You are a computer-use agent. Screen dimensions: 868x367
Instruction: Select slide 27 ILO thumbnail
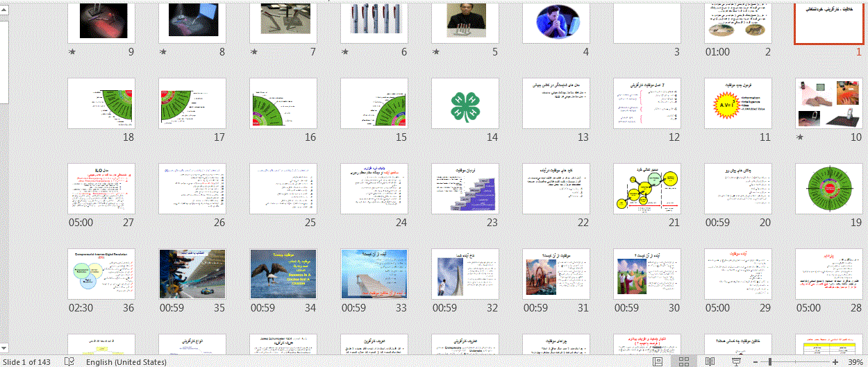tap(101, 189)
